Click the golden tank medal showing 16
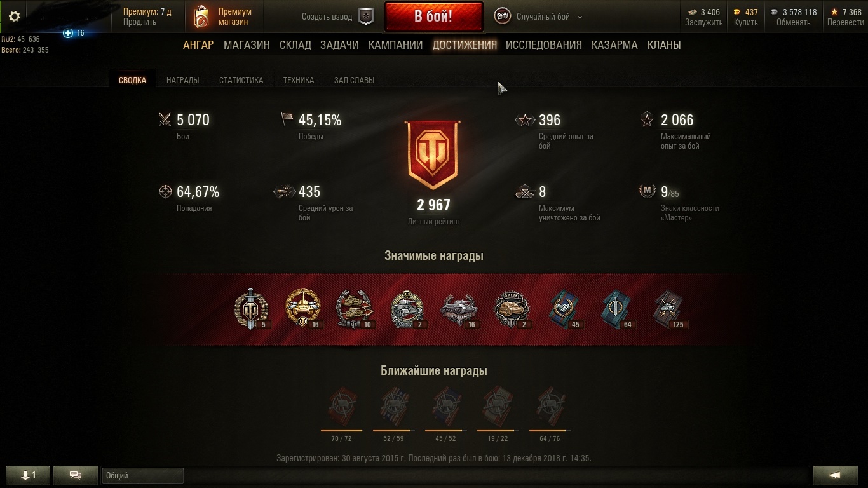868x488 pixels. click(303, 309)
